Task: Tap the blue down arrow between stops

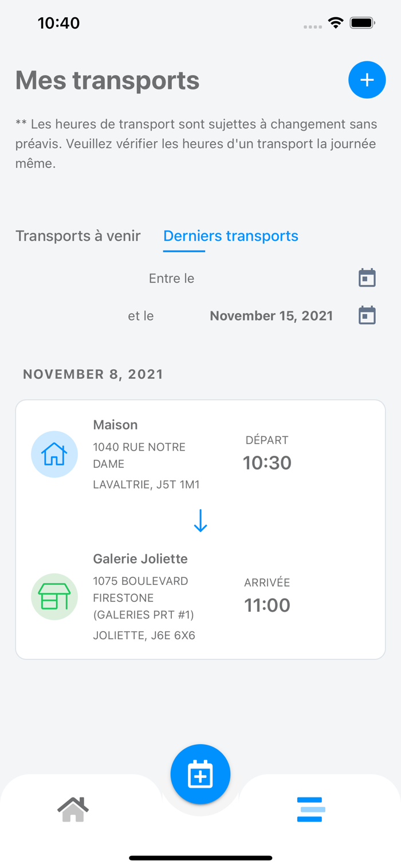Action: pos(200,520)
